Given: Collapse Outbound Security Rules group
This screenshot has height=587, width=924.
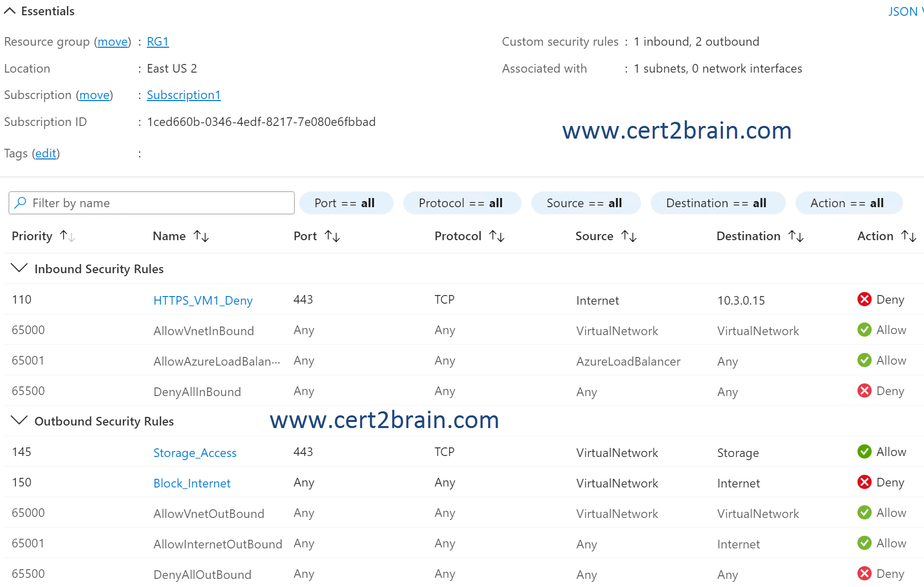Looking at the screenshot, I should click(x=19, y=420).
